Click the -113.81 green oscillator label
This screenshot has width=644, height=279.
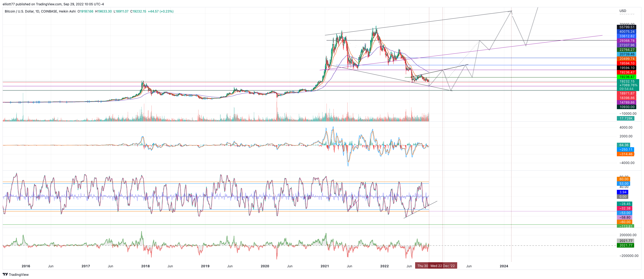[625, 226]
